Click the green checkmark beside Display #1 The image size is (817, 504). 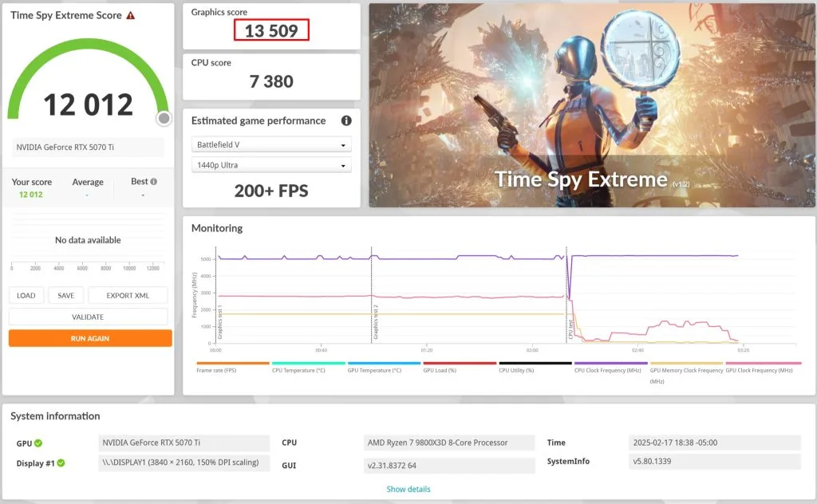pyautogui.click(x=61, y=463)
